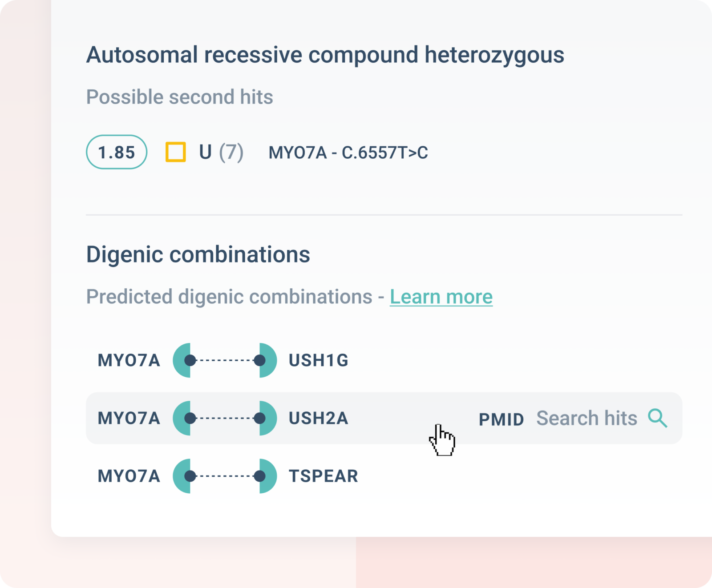Viewport: 712px width, 588px height.
Task: Click the USH2A gene name
Action: (319, 418)
